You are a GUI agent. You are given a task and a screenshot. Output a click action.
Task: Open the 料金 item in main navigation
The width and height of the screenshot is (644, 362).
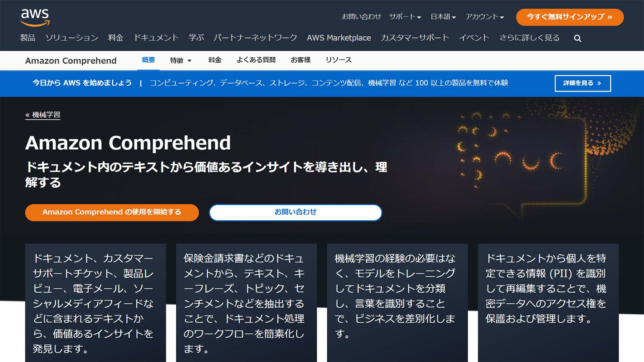pos(116,38)
